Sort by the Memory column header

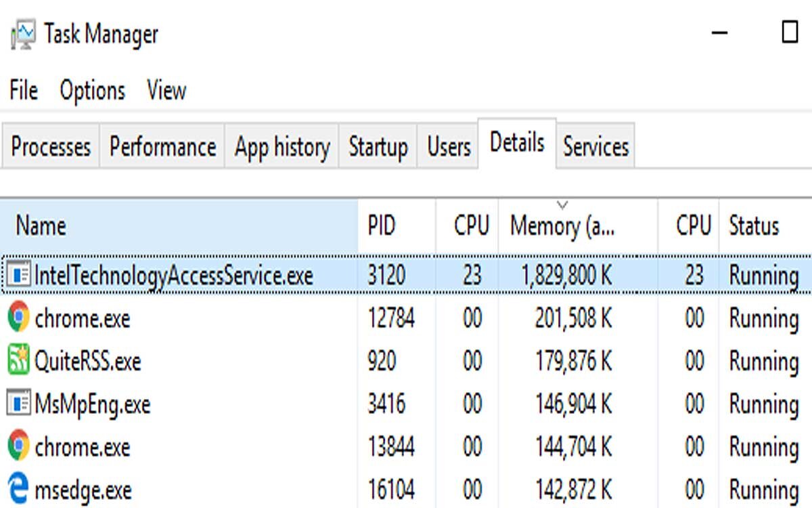coord(562,226)
